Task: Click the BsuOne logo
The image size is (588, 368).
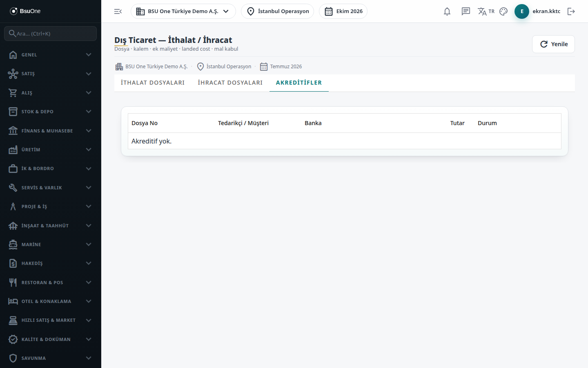Action: [x=25, y=11]
